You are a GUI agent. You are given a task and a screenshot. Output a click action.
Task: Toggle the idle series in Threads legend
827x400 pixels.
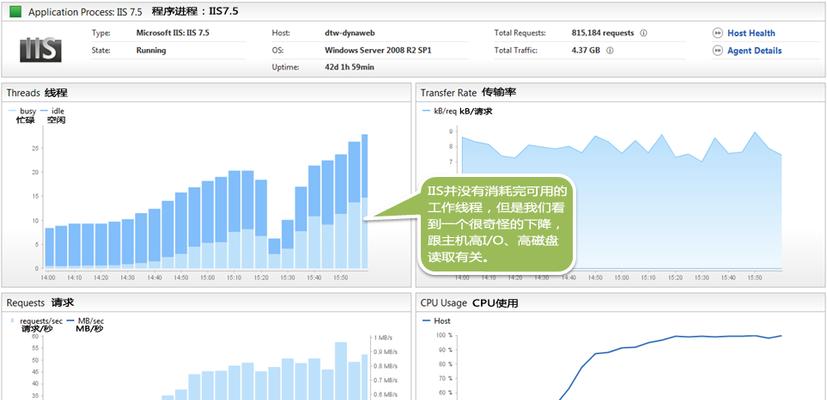[x=52, y=111]
